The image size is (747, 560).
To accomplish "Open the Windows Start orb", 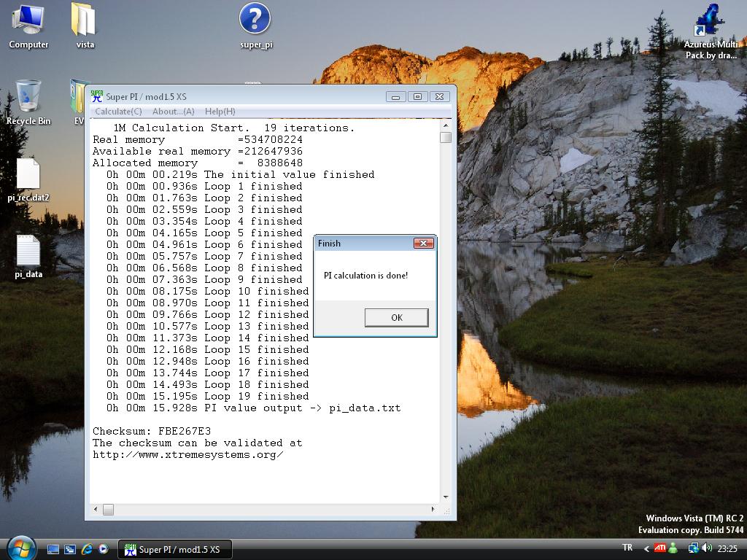I will pos(21,548).
